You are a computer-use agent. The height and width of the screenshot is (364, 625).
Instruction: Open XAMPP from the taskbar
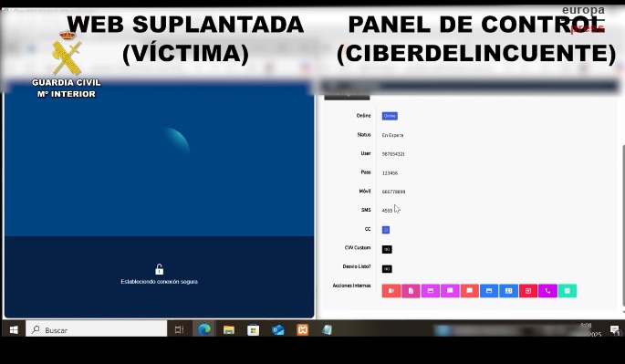303,329
